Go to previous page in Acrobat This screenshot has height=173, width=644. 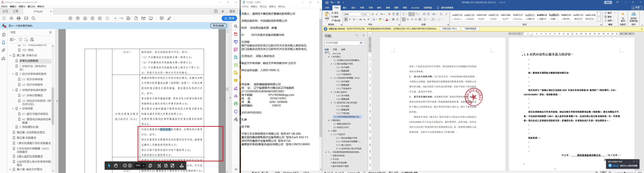(78, 18)
